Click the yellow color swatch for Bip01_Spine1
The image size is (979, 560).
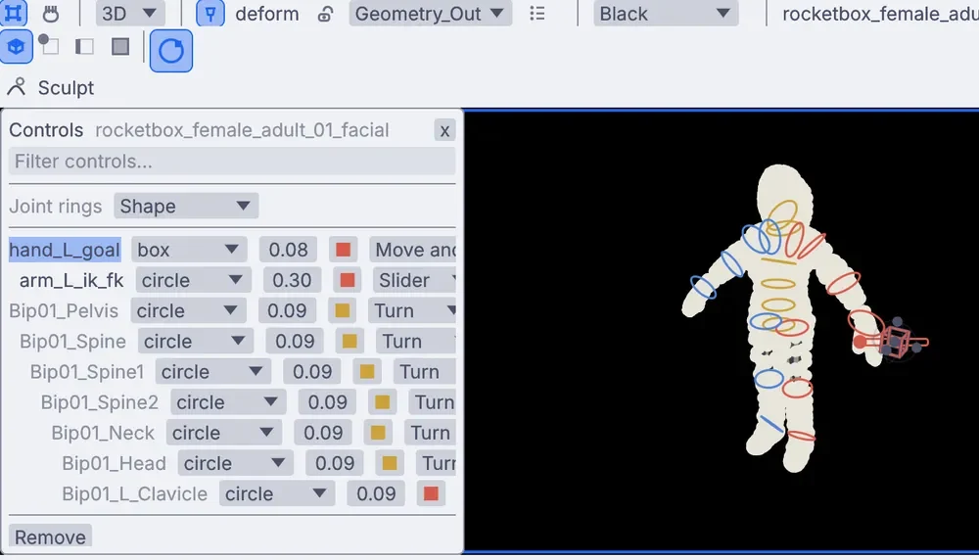[x=367, y=372]
